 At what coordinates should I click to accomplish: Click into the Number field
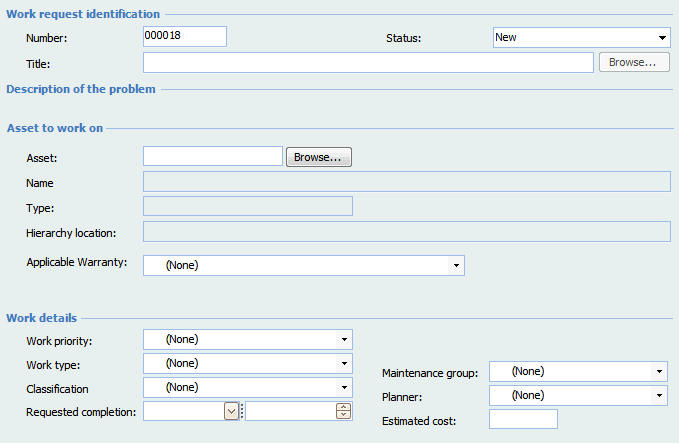(185, 37)
